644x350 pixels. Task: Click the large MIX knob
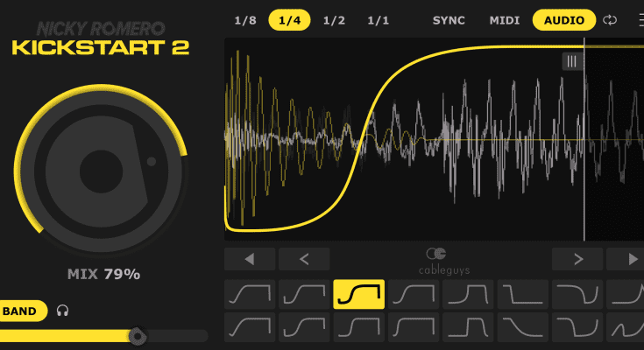tap(102, 167)
